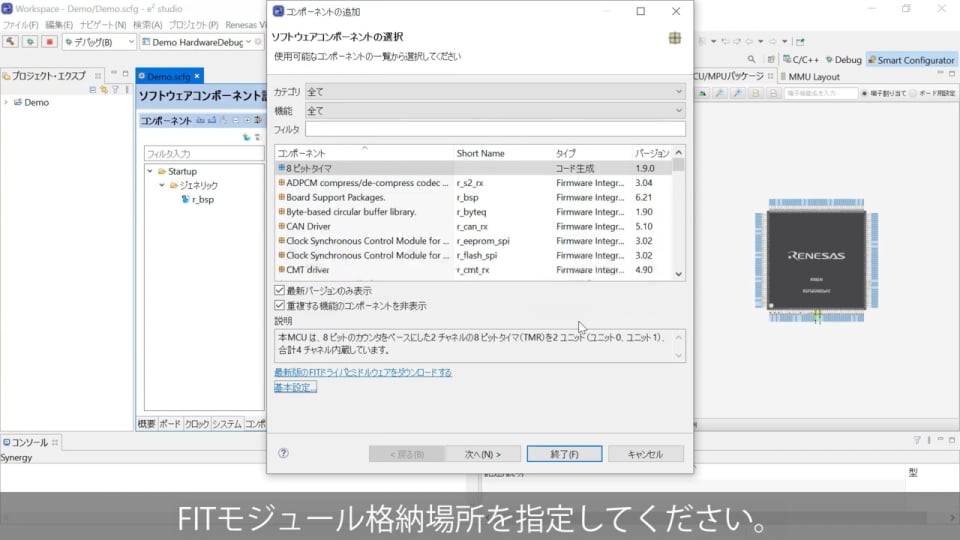Screen dimensions: 960x540
Task: Click the collapse-all minus icon in コンポーネント header
Action: [x=236, y=120]
